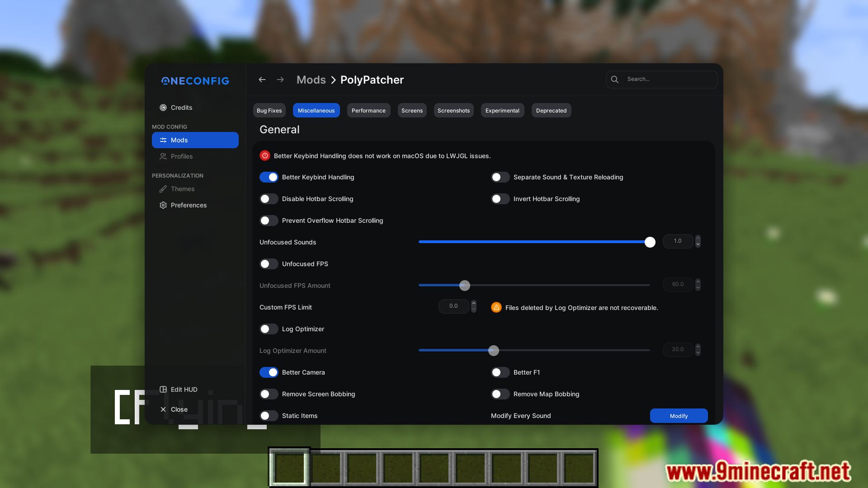Click the Search input field
Screen dimensions: 868x488
coord(662,79)
